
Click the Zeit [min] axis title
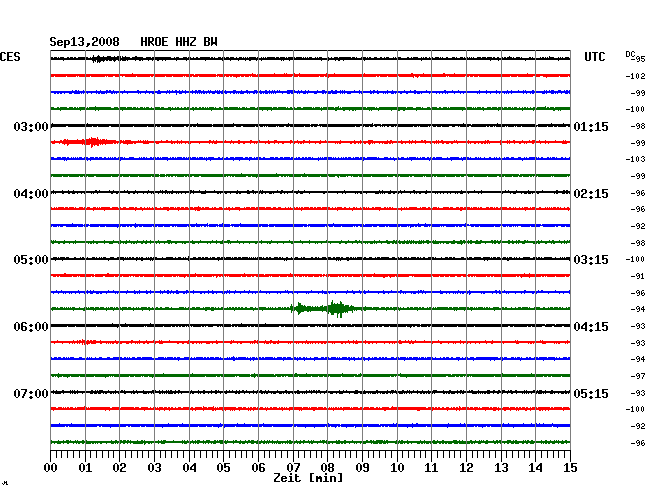coord(308,478)
